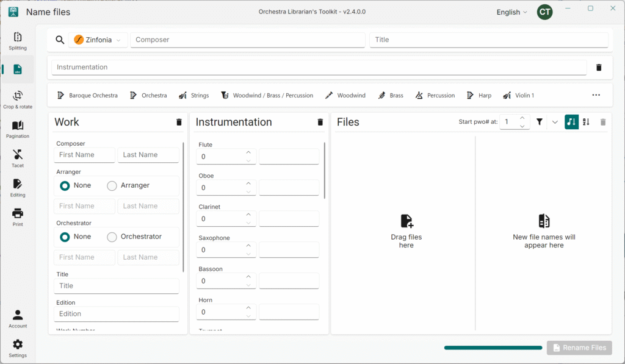Click the filter icon in Files panel
Viewport: 625px width, 364px height.
pyautogui.click(x=540, y=122)
